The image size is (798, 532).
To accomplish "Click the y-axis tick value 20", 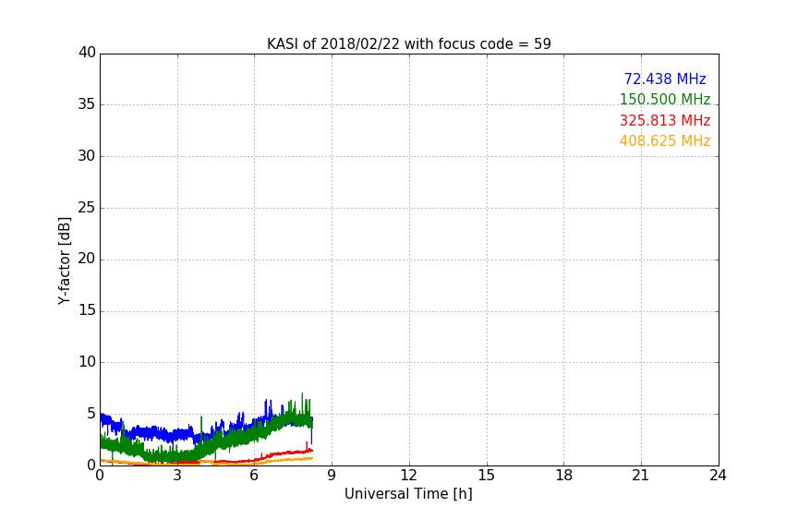I will pyautogui.click(x=87, y=260).
